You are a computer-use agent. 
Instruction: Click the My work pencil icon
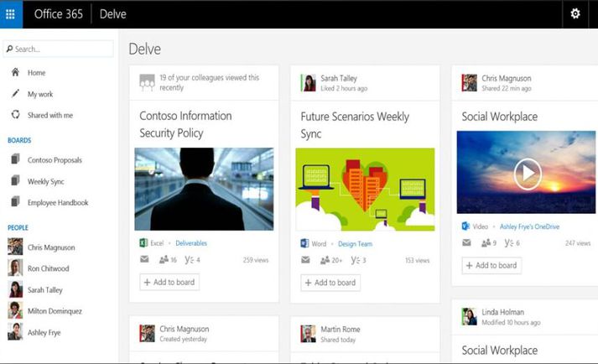pos(15,93)
